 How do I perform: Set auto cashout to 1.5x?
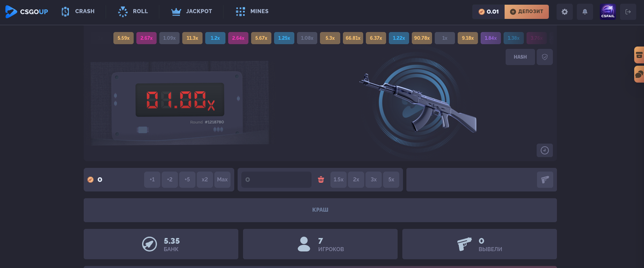pyautogui.click(x=339, y=180)
